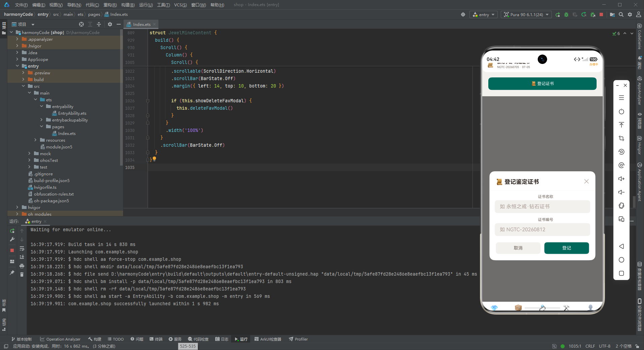The image size is (644, 350).
Task: Open Operation Analyzer tool window
Action: [60, 339]
